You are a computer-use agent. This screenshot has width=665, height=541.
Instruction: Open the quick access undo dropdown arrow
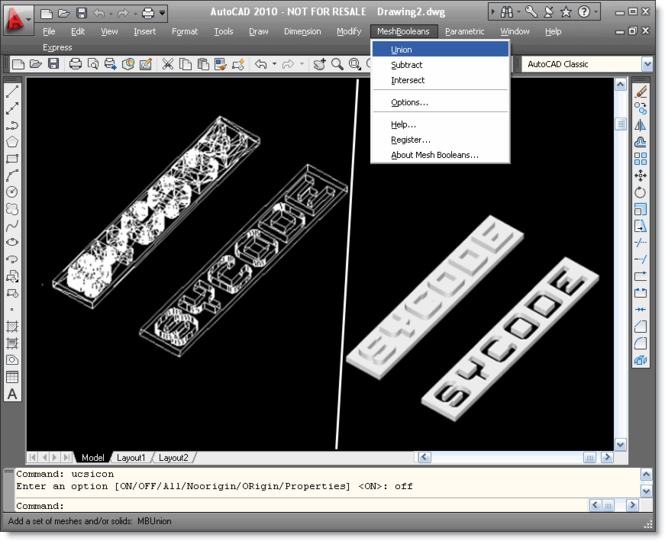[110, 13]
